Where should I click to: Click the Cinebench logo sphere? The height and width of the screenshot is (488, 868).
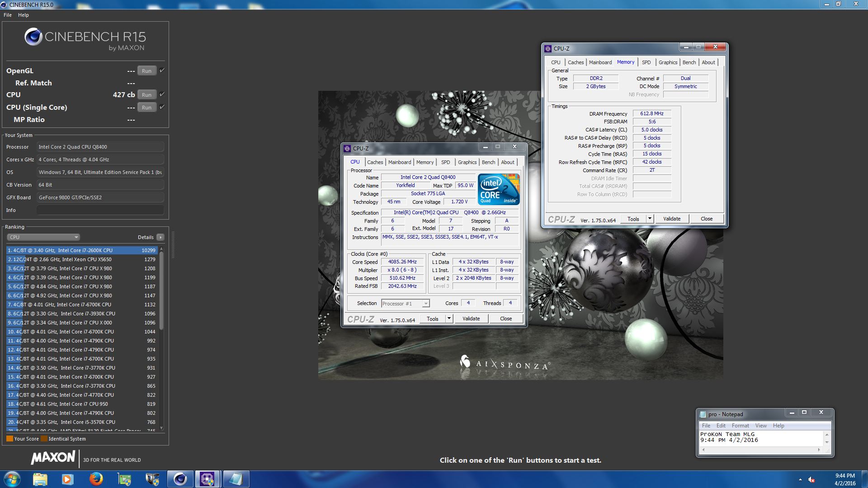(x=33, y=37)
